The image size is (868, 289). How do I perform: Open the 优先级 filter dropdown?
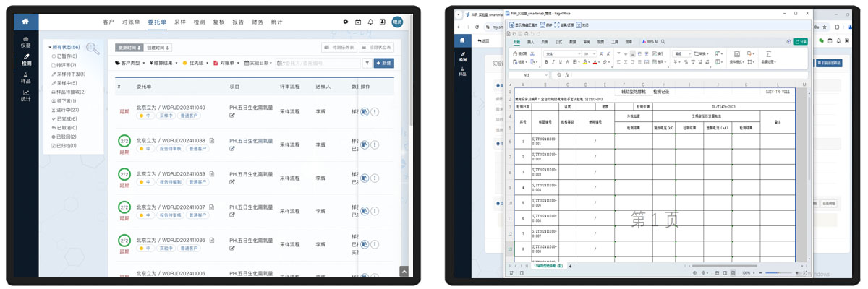pos(196,64)
